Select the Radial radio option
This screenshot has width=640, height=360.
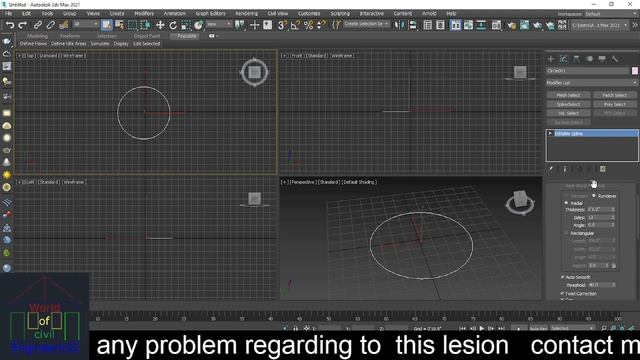[x=566, y=203]
